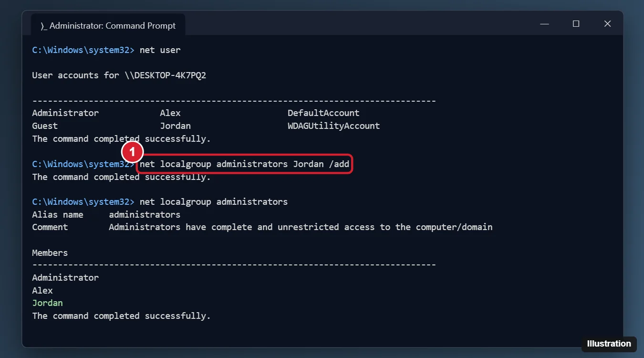Viewport: 644px width, 358px height.
Task: Click 'The command completed successfully.' below WDAGUtilityAccount row
Action: 121,139
